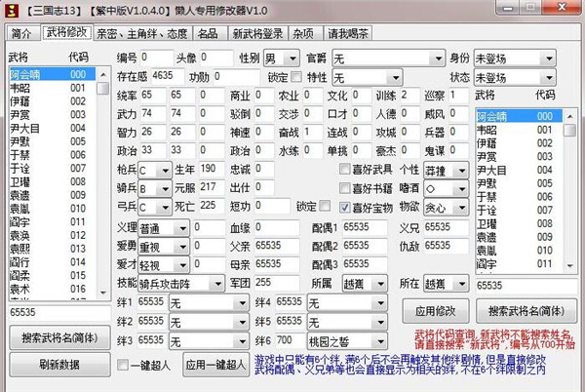Enable the 喜好武具 checkbox
Screen dimensions: 585x392
point(344,170)
